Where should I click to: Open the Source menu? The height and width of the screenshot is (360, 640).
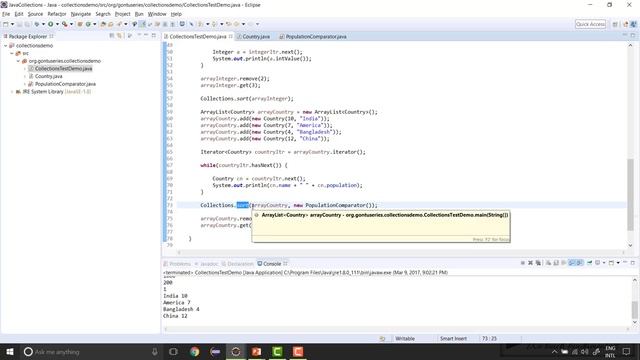click(35, 14)
